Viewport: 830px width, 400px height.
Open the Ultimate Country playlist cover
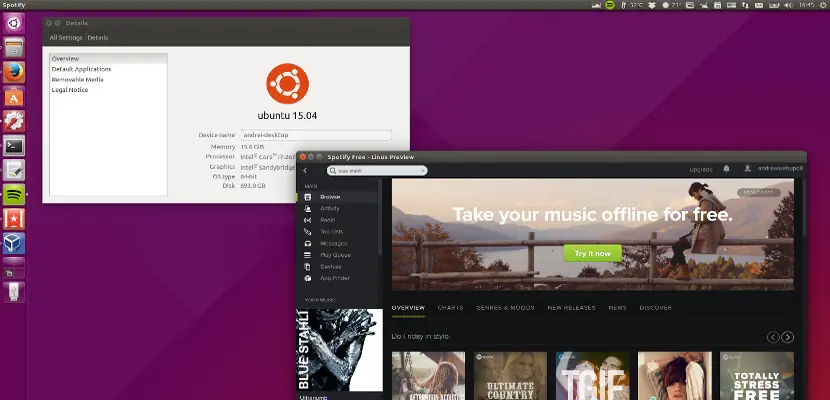click(x=510, y=376)
